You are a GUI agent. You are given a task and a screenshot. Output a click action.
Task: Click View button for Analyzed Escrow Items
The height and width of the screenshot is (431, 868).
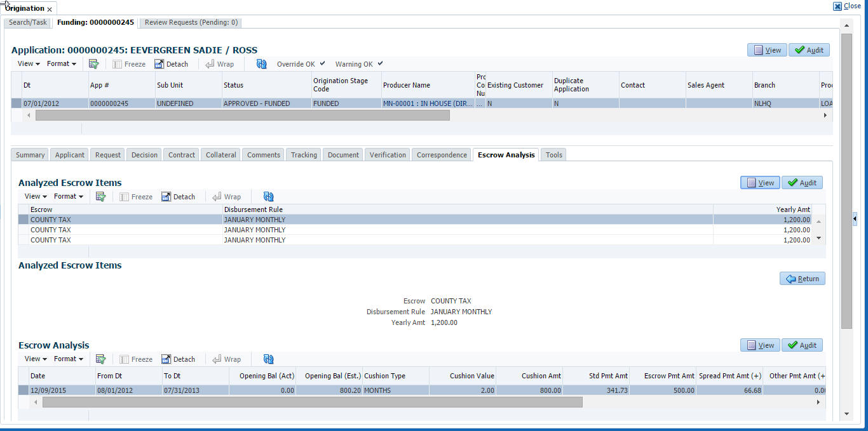pos(760,183)
